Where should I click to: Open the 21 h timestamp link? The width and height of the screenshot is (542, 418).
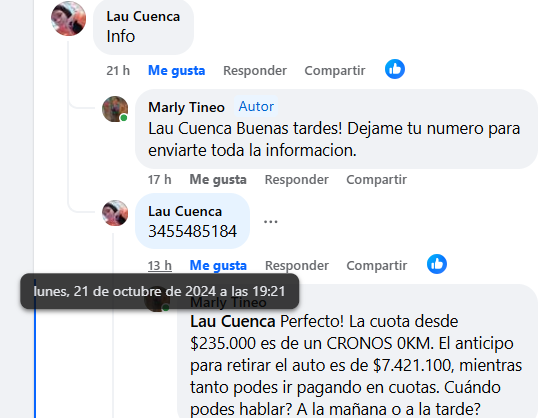(x=118, y=71)
